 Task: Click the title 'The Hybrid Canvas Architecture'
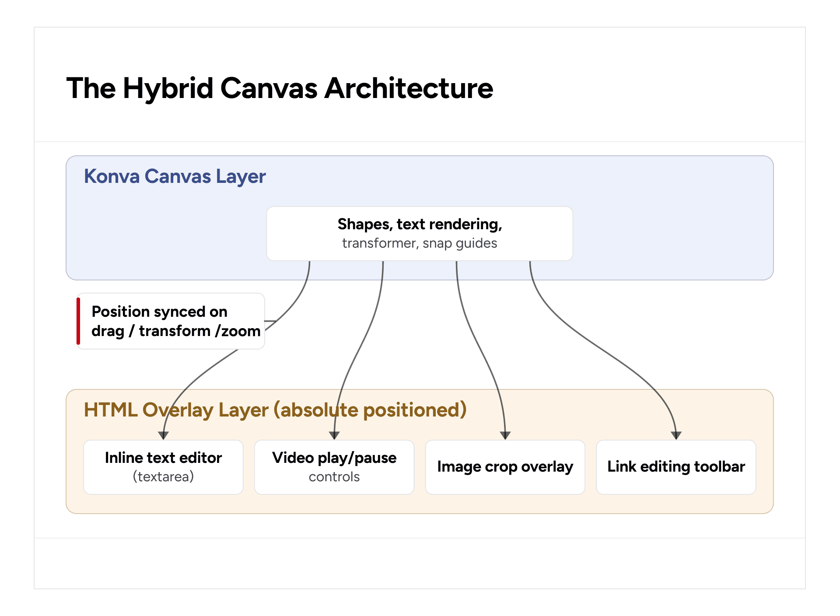point(280,88)
